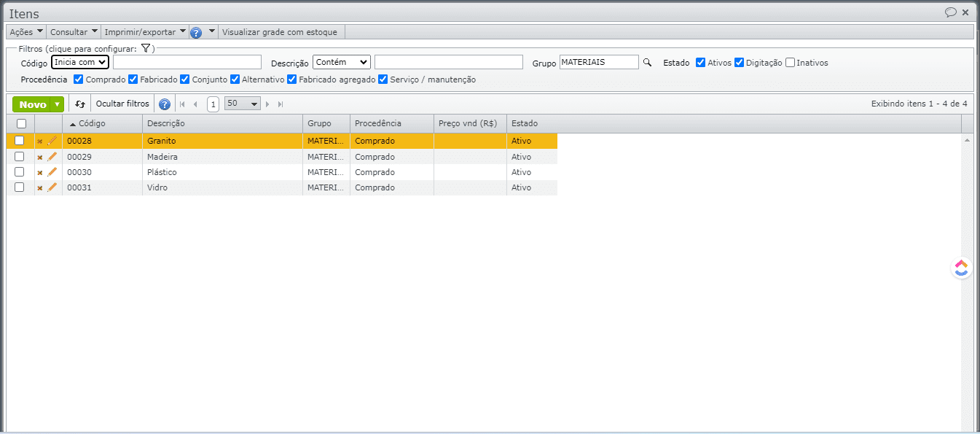The height and width of the screenshot is (434, 980).
Task: Toggle the Serviço / manutenção checkbox
Action: 383,80
